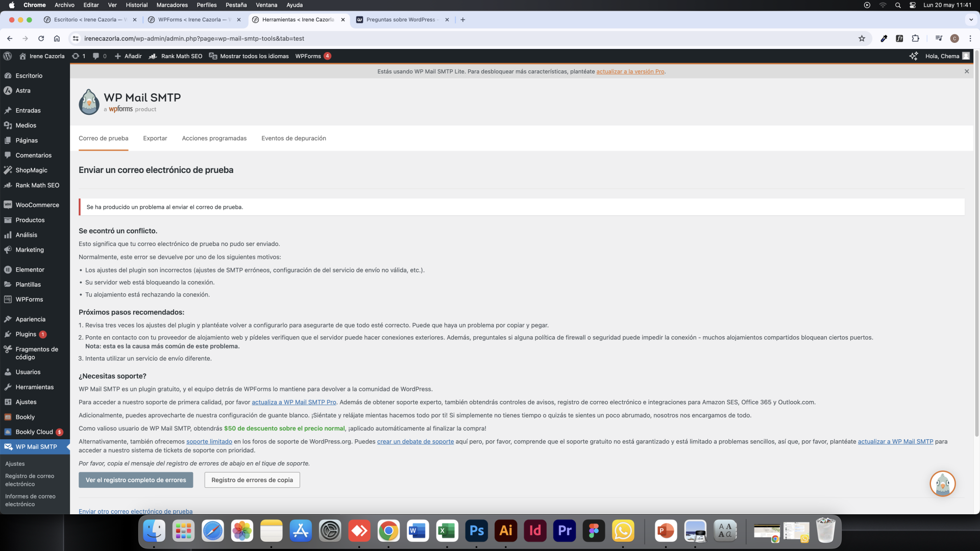Open Hola, Chema account menu
Screen dimensions: 980x551
click(947, 56)
